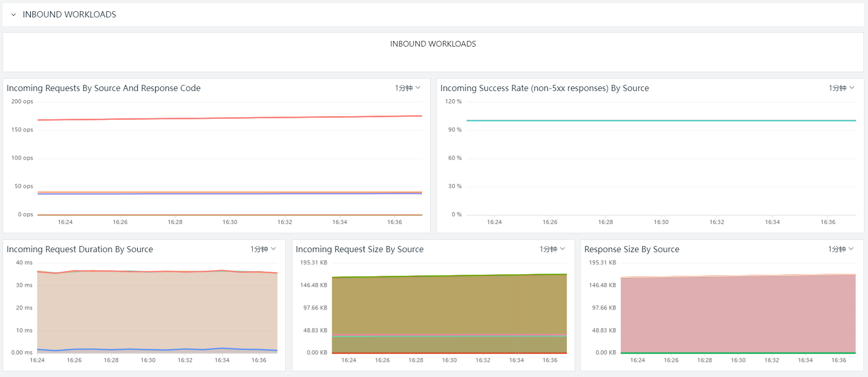Click the blue line in request duration chart
Viewport: 868px width, 377px height.
(157, 349)
